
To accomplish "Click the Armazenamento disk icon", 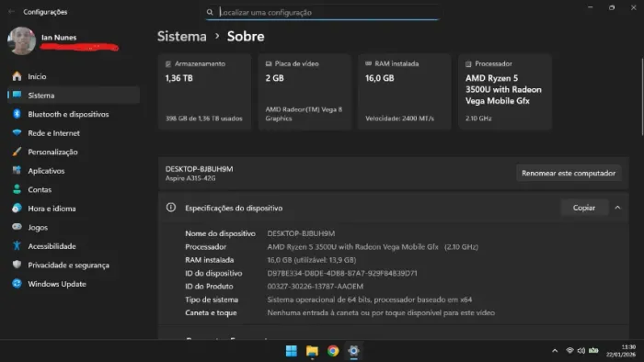I will click(168, 64).
